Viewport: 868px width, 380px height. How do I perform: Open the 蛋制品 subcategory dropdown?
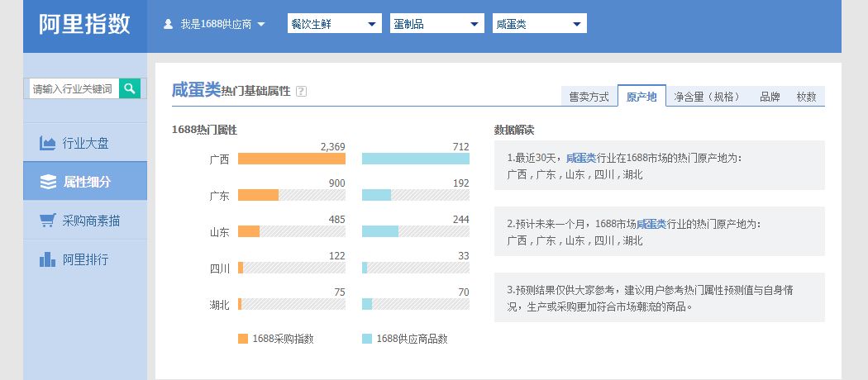pos(436,24)
